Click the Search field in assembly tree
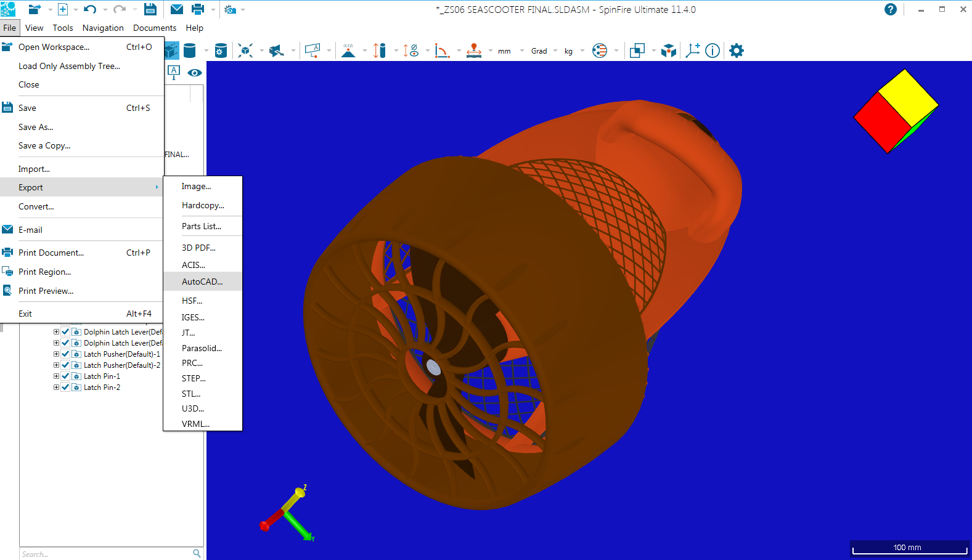Image resolution: width=972 pixels, height=560 pixels. pos(106,554)
